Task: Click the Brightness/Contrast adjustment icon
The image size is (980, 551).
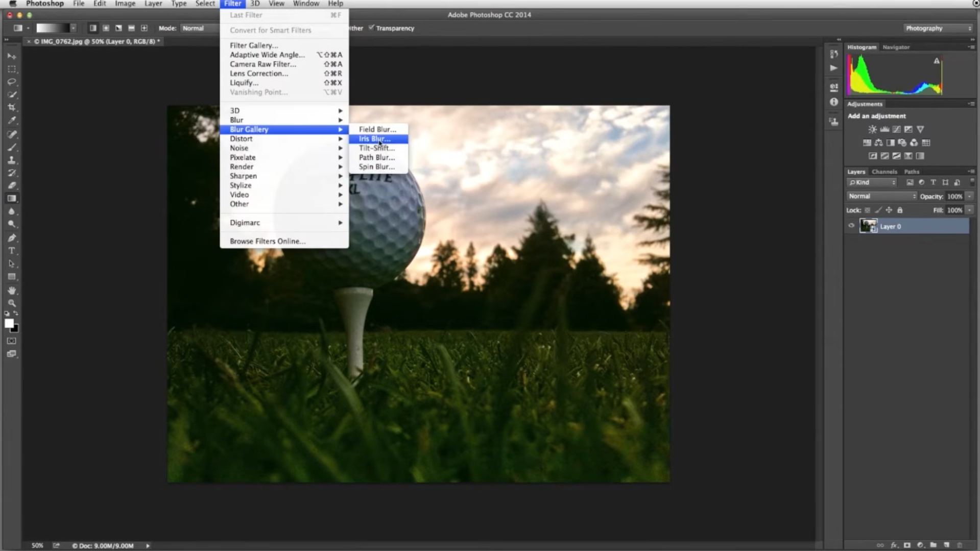Action: (872, 130)
